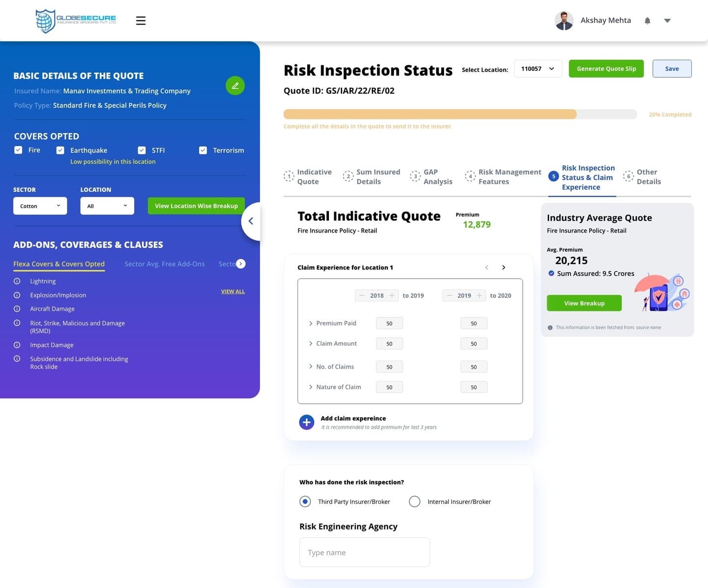Screen dimensions: 708x588
Task: Uncheck the Earthquake cover checkbox
Action: click(60, 150)
